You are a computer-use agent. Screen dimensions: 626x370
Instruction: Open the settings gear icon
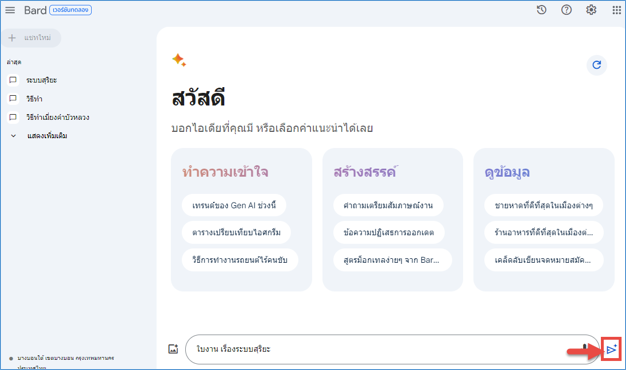pos(591,10)
